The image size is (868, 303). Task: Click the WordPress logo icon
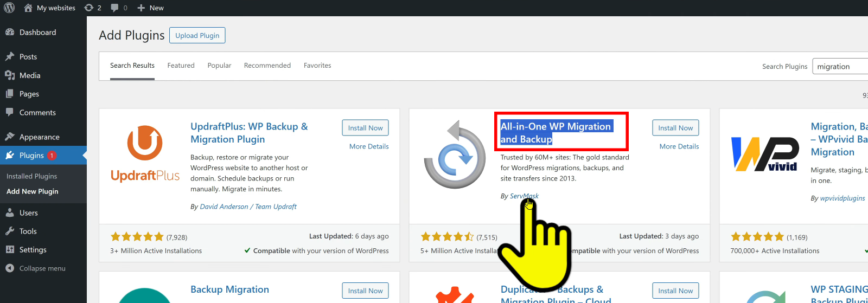click(x=9, y=8)
